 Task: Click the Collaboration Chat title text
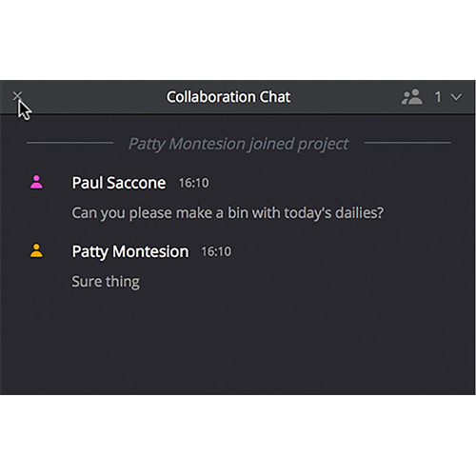(228, 97)
